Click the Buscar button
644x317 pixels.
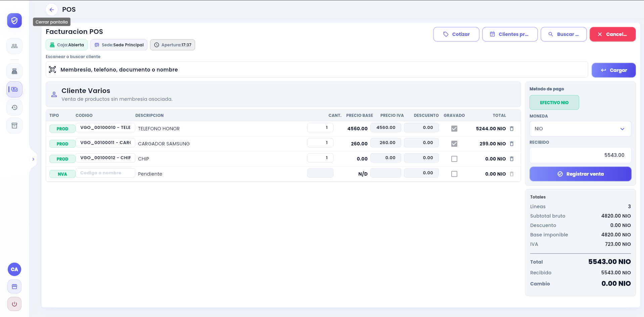(564, 34)
